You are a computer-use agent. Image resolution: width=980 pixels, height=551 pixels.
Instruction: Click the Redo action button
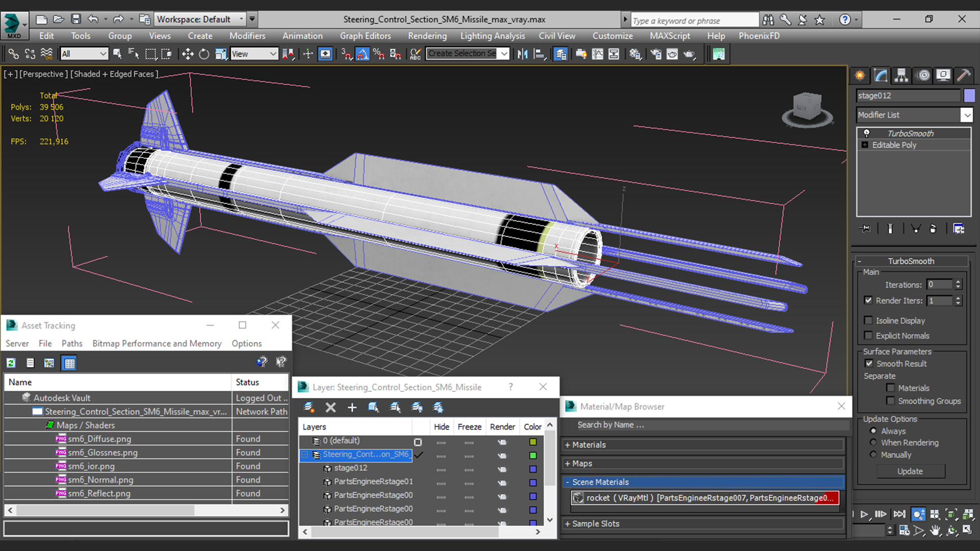[119, 19]
